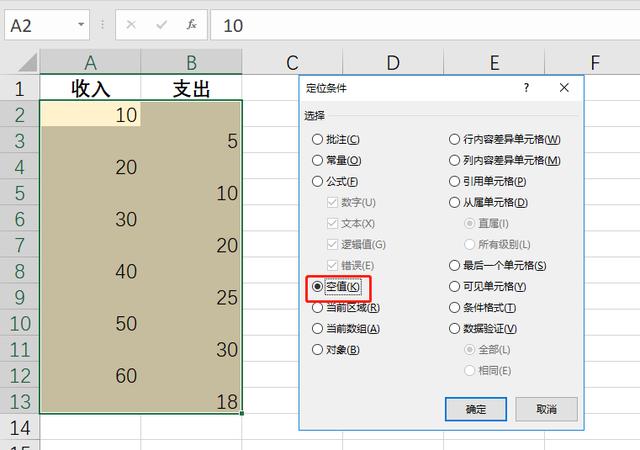Click cell B5 containing 10
This screenshot has height=450, width=640.
191,193
